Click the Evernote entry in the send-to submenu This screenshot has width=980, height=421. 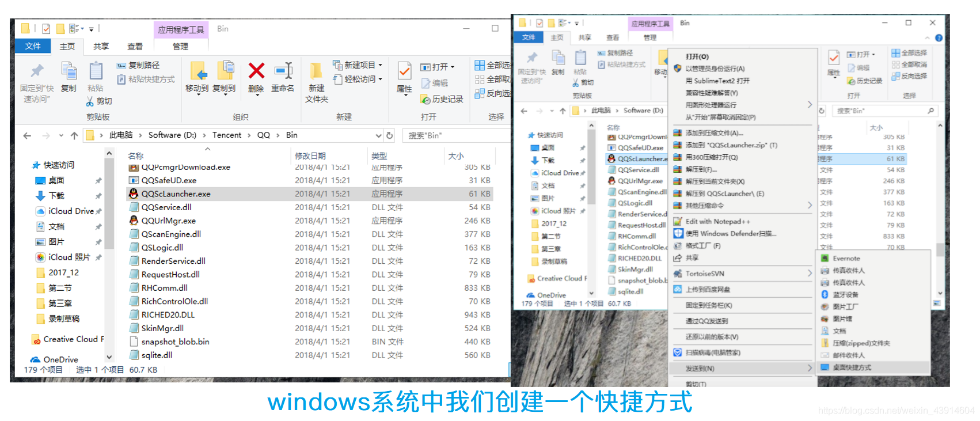tap(846, 259)
